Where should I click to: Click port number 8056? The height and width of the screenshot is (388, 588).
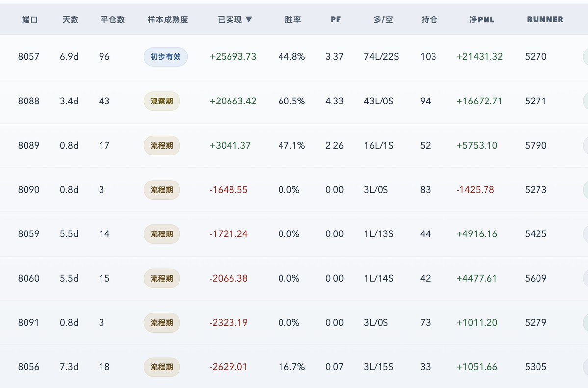28,366
